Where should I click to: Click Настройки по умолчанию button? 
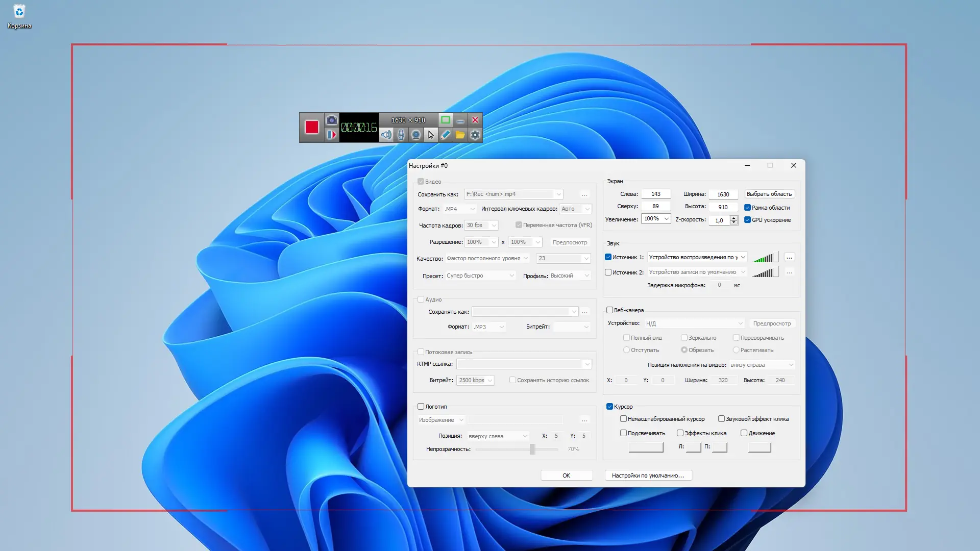coord(648,475)
